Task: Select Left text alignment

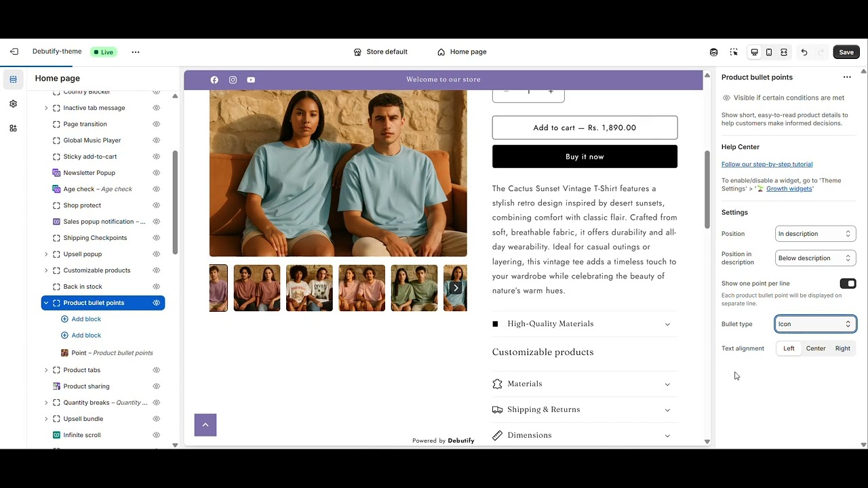Action: click(789, 348)
